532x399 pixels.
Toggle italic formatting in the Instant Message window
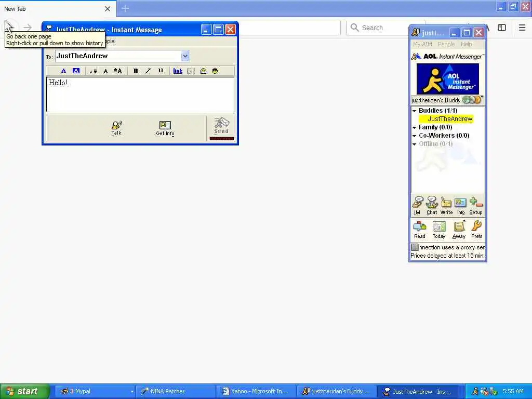148,71
